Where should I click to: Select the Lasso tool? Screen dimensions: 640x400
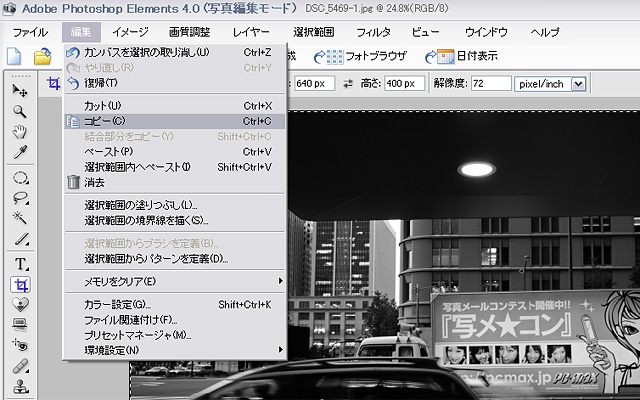coord(20,198)
